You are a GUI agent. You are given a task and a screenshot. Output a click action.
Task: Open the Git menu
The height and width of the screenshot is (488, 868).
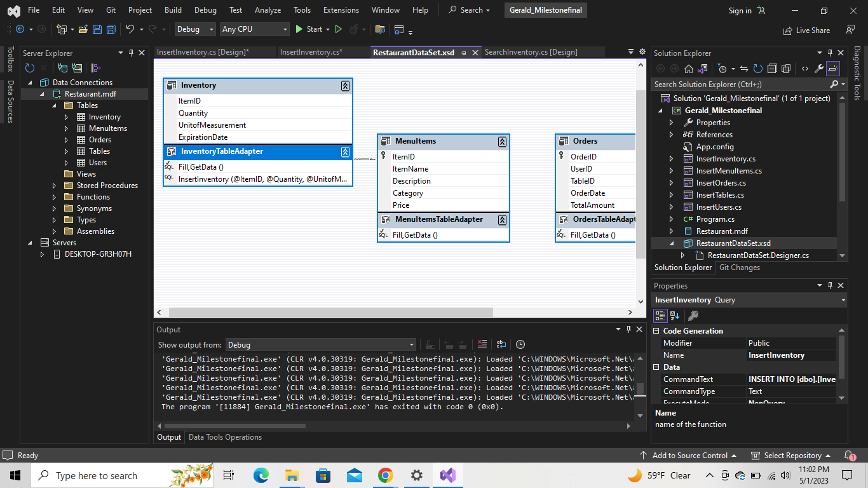(x=111, y=10)
